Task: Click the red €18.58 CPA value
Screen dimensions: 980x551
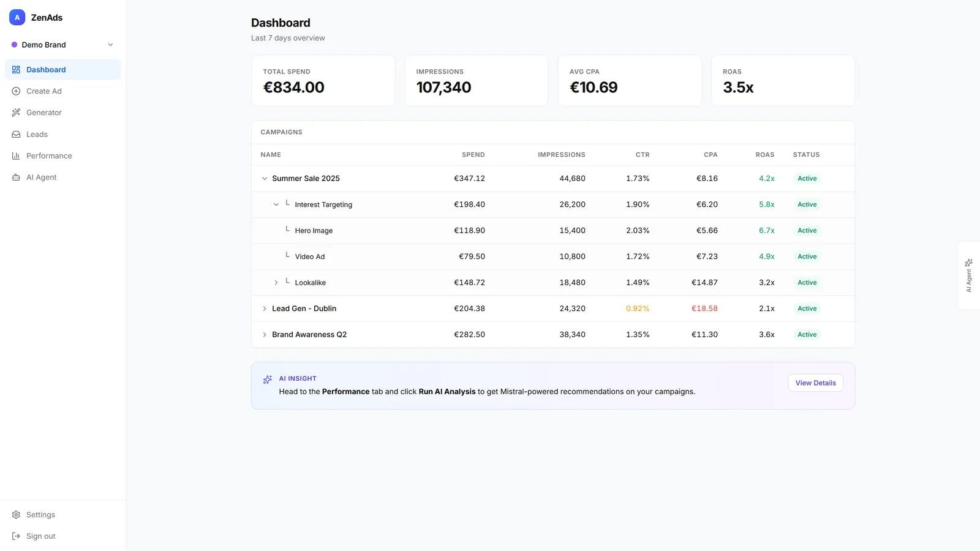Action: [704, 309]
